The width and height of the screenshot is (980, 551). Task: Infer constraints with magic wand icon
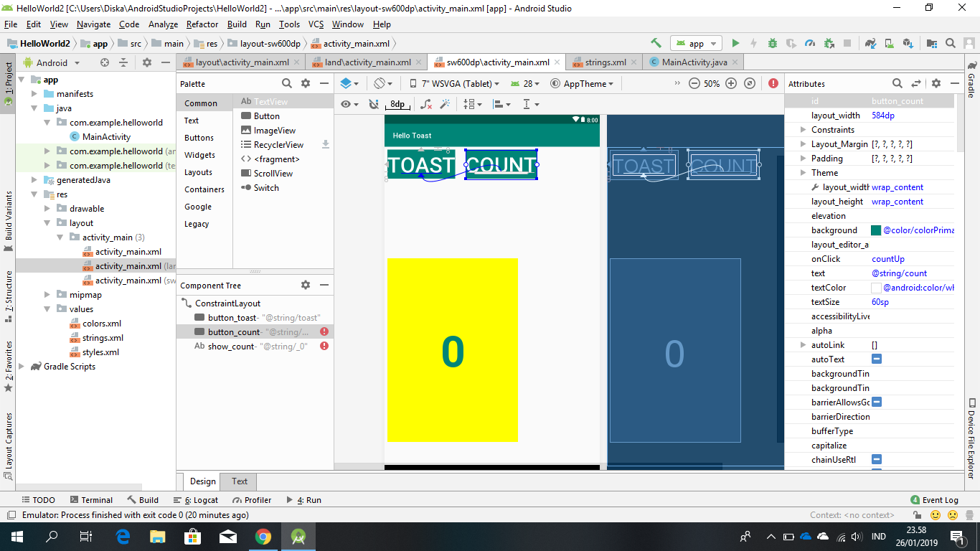coord(446,104)
